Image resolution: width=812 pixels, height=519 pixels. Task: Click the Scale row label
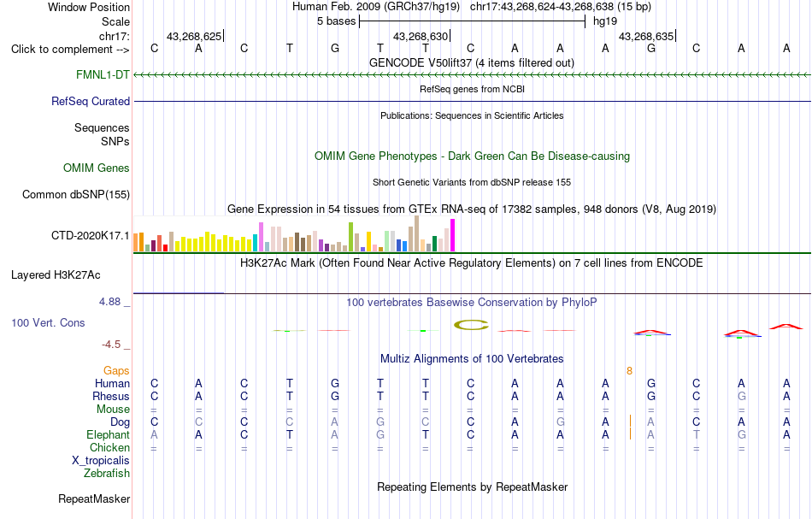click(116, 21)
